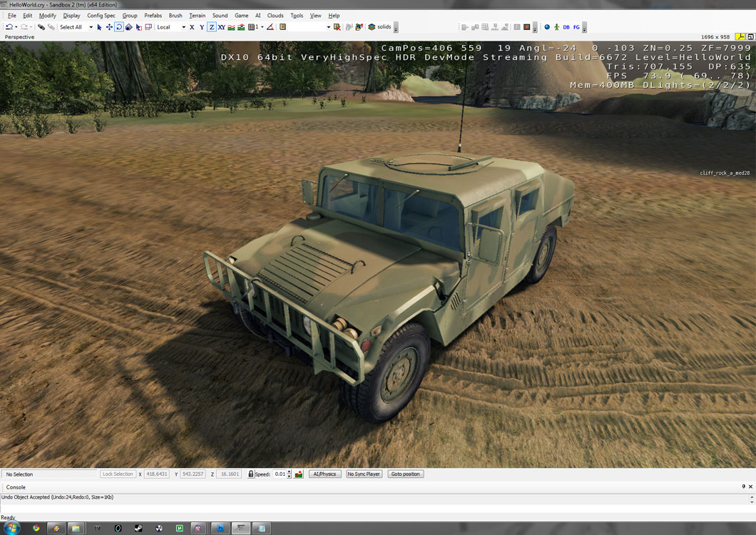Viewport: 756px width, 535px height.
Task: Open the Prefabs menu
Action: 153,16
